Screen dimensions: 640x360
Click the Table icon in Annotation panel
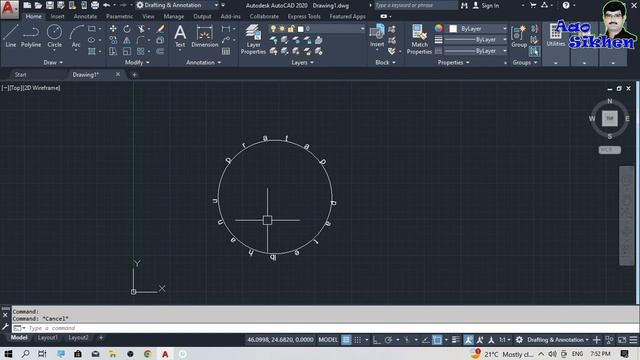(226, 51)
